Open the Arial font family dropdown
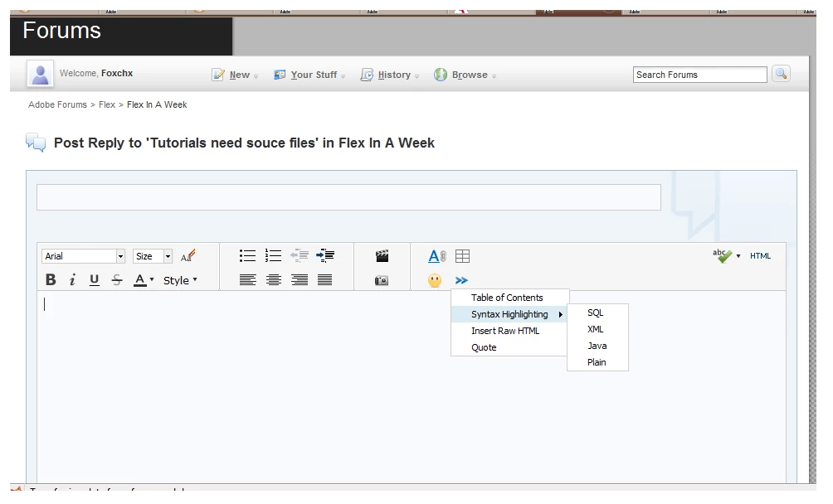 (x=84, y=256)
